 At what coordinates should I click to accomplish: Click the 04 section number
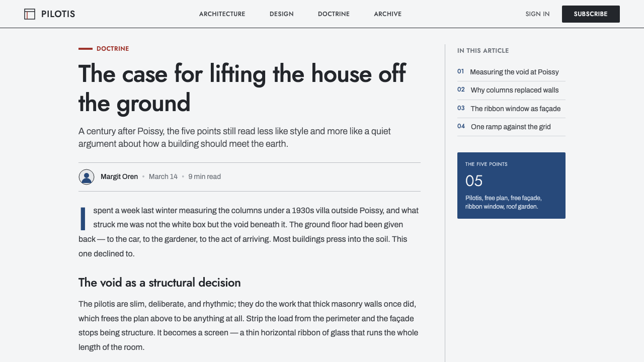pos(461,126)
